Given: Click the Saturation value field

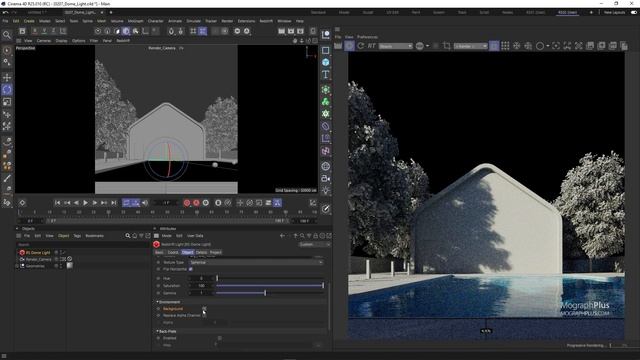Looking at the screenshot, I should click(x=201, y=286).
